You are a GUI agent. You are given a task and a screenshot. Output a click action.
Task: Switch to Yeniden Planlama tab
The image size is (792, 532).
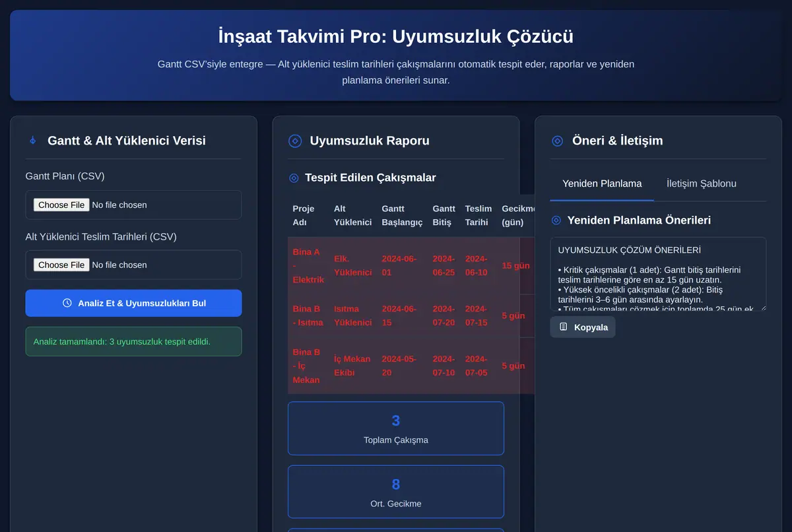coord(602,183)
